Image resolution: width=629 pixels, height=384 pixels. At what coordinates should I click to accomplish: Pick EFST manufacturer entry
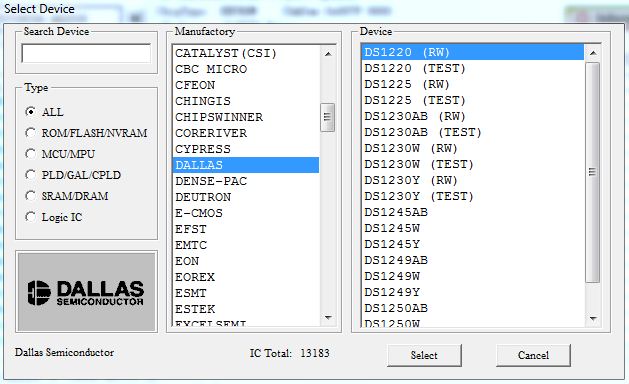pyautogui.click(x=246, y=229)
